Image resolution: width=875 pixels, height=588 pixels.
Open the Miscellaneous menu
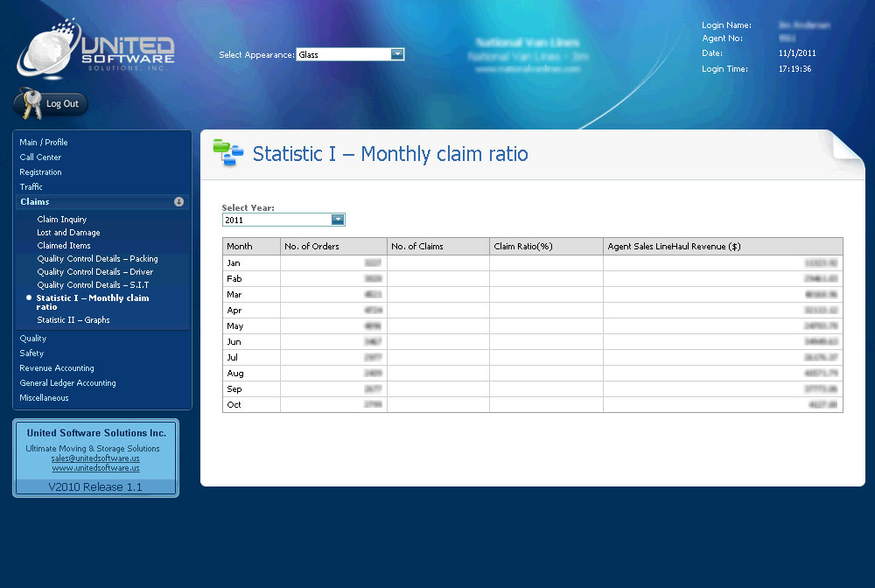pos(44,398)
